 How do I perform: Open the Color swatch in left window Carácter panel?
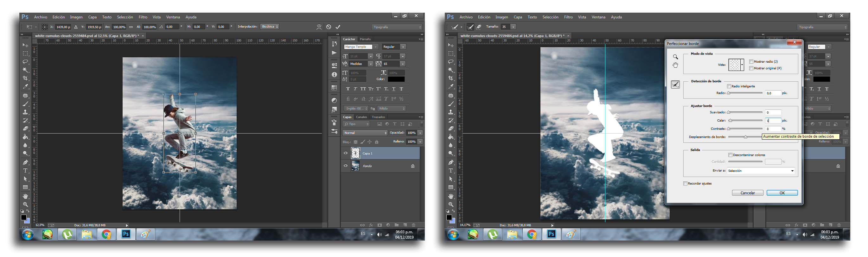coord(396,79)
